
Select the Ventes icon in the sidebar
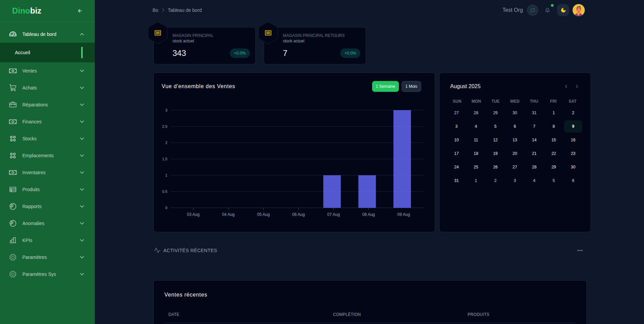coord(13,71)
